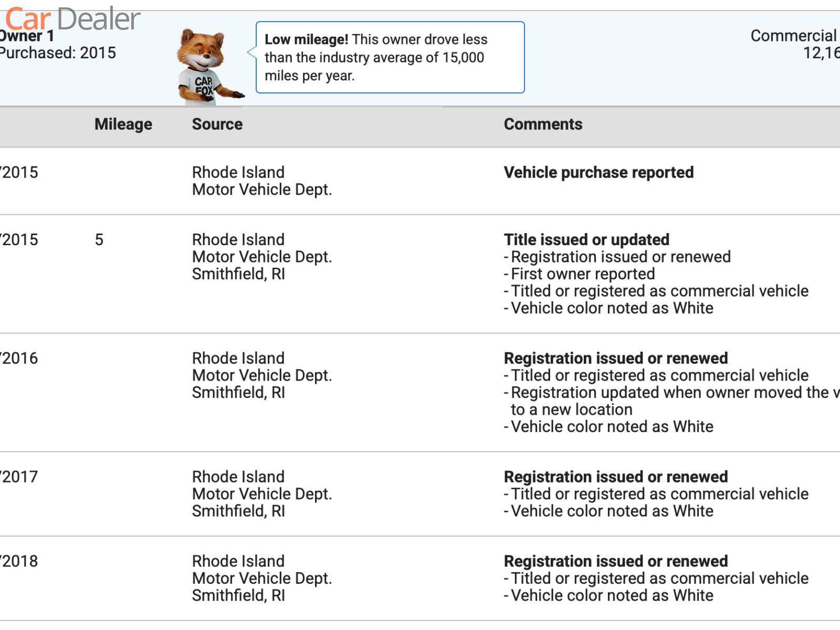Select the Source column header
The height and width of the screenshot is (630, 840).
pos(217,124)
